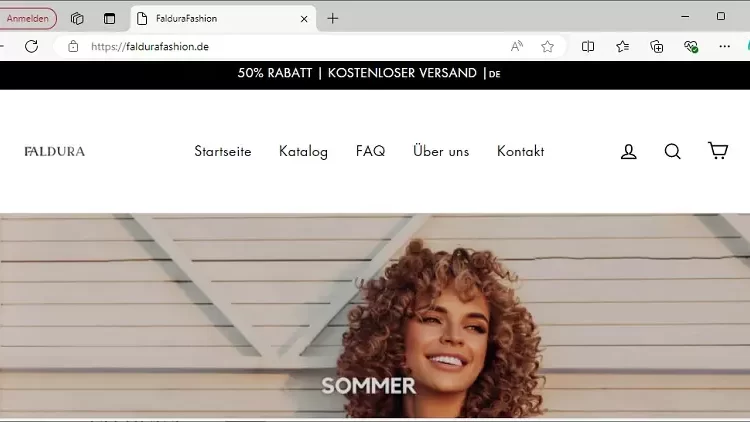Add page to favorites star icon

[547, 46]
